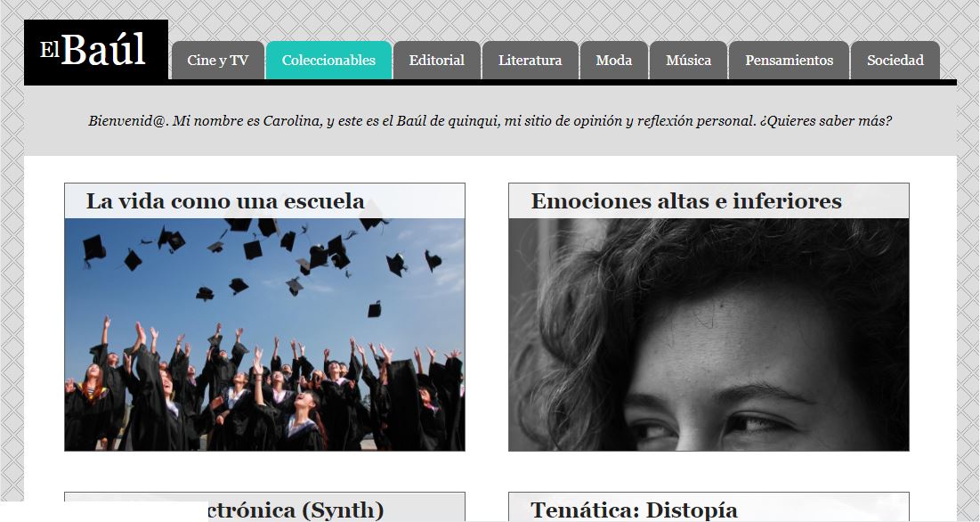Open the Pensamientos section tab
The width and height of the screenshot is (980, 522).
click(789, 61)
